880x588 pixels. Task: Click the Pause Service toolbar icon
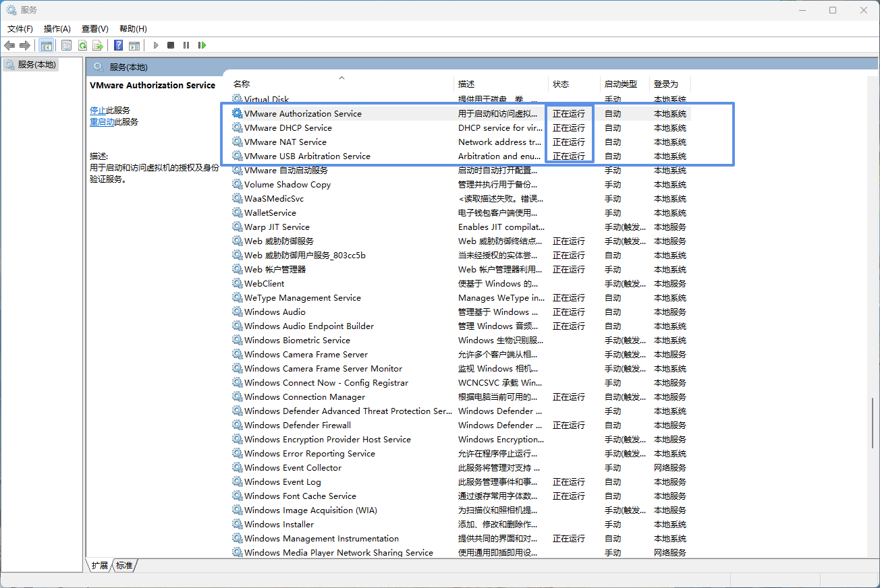coord(186,45)
